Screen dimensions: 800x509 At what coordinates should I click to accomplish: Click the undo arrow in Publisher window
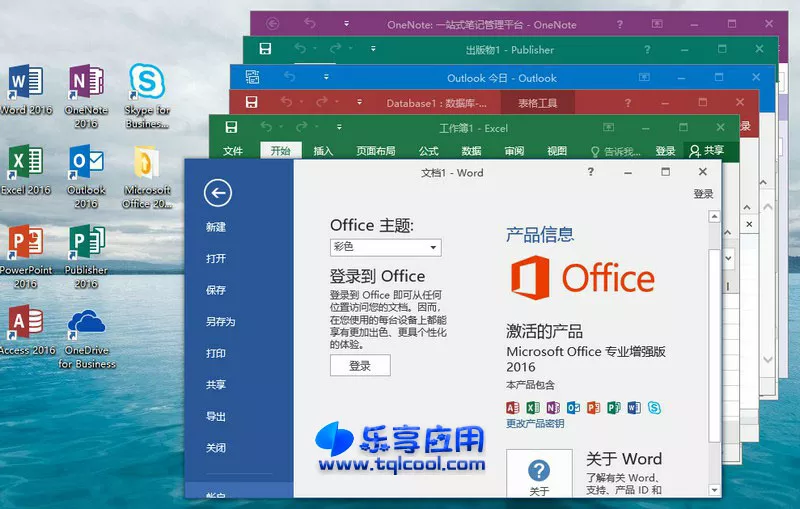coord(300,48)
